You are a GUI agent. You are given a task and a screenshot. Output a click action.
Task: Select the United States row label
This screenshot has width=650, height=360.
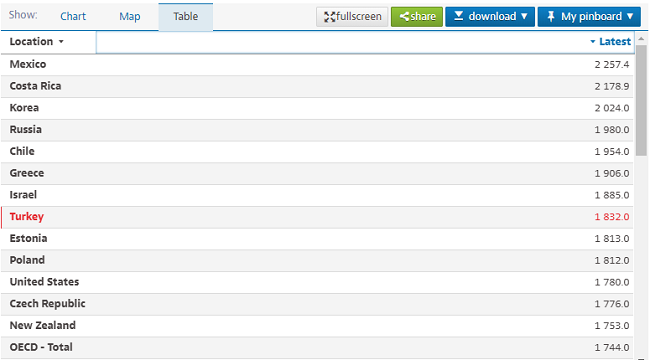click(44, 282)
